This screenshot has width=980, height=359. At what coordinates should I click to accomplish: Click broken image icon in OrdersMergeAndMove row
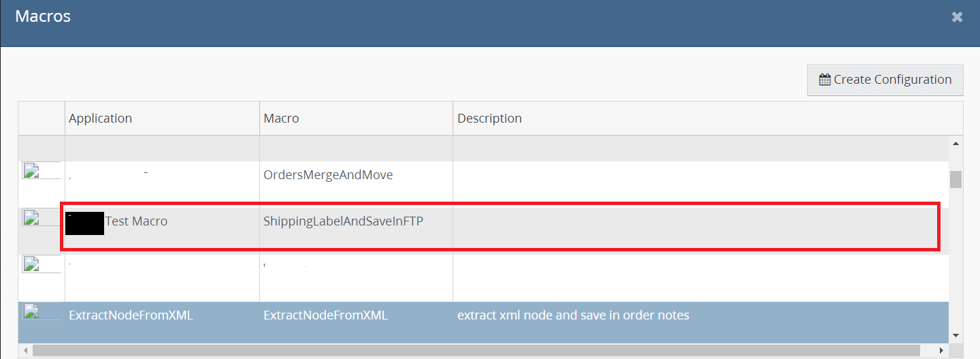point(31,170)
